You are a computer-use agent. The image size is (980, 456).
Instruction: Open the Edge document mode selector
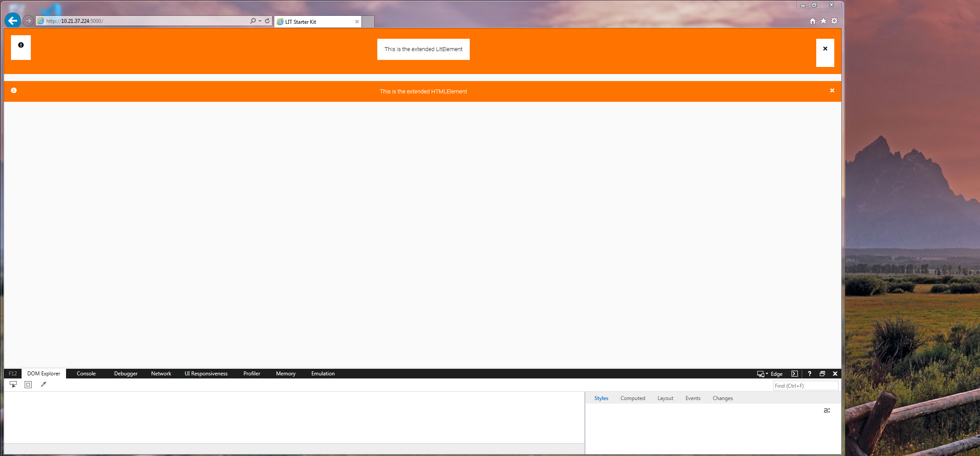coord(777,374)
